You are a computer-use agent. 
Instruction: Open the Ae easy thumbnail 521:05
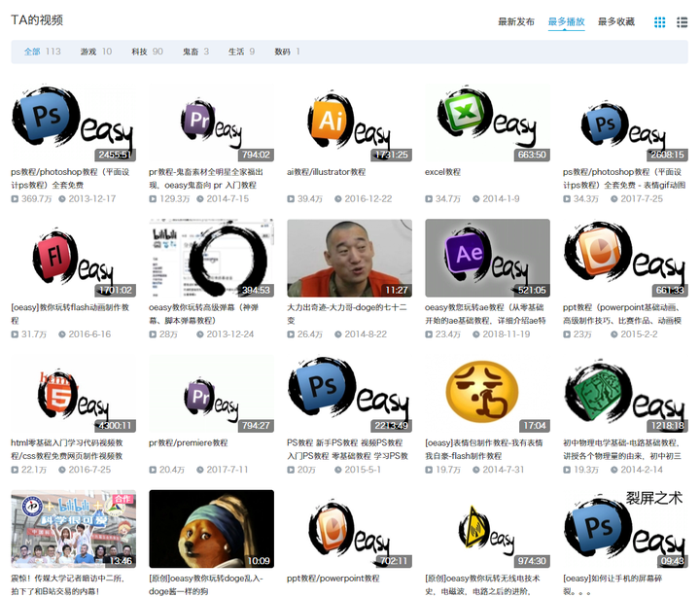487,258
